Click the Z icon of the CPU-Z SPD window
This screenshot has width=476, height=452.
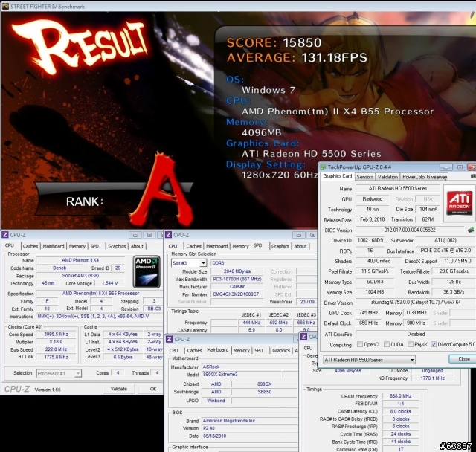click(169, 235)
